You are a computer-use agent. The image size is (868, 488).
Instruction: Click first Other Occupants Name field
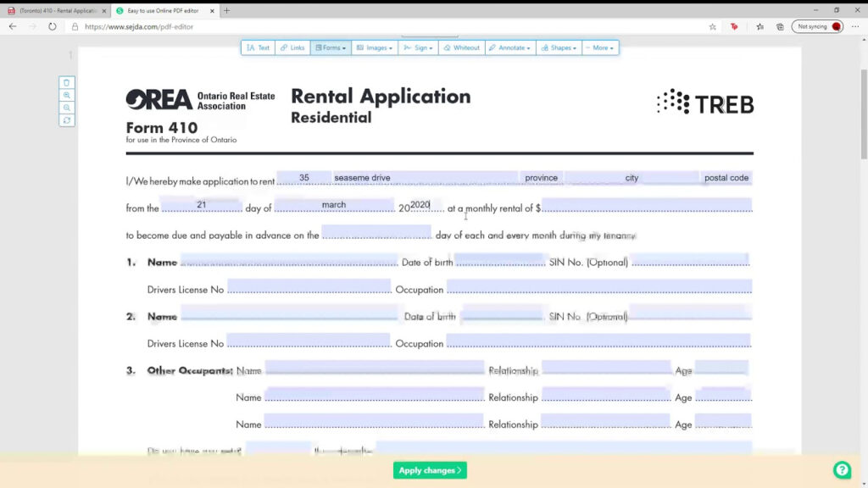pyautogui.click(x=374, y=368)
